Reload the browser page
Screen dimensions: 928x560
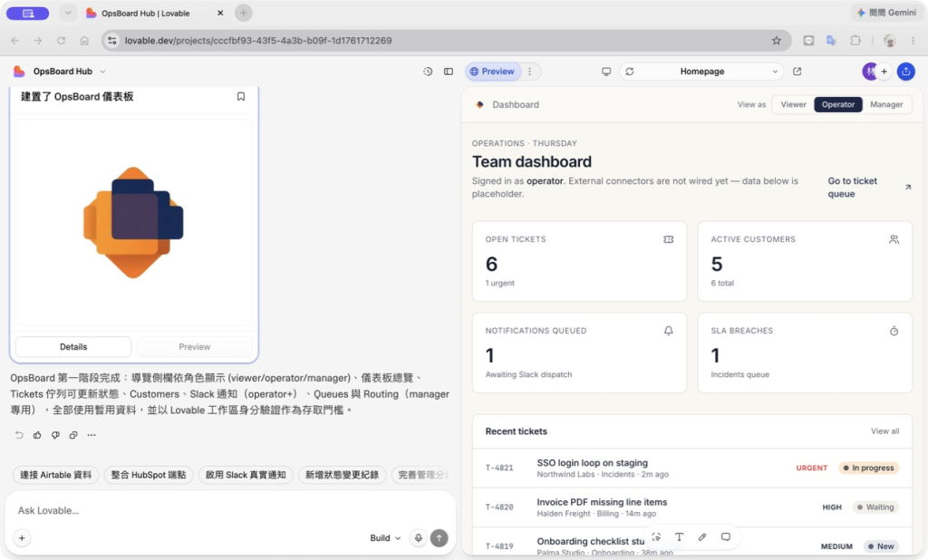[61, 40]
